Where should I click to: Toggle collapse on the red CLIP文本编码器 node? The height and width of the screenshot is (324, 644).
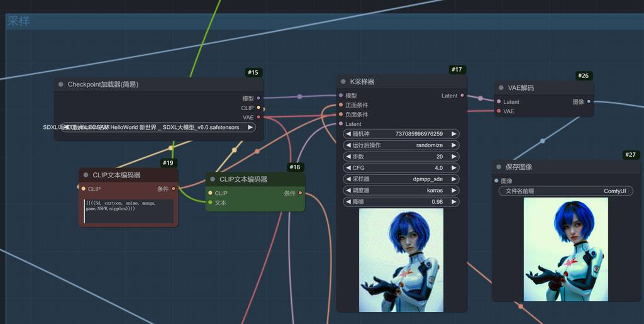pos(86,176)
